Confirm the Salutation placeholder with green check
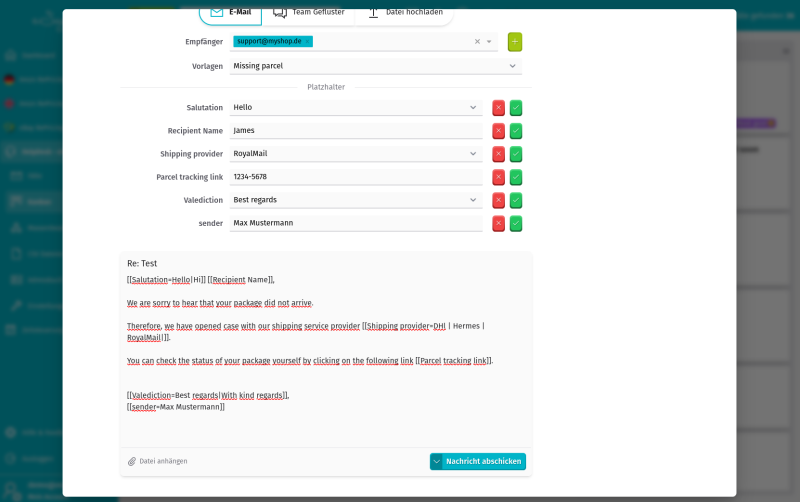Screen dimensions: 800x502 point(516,108)
